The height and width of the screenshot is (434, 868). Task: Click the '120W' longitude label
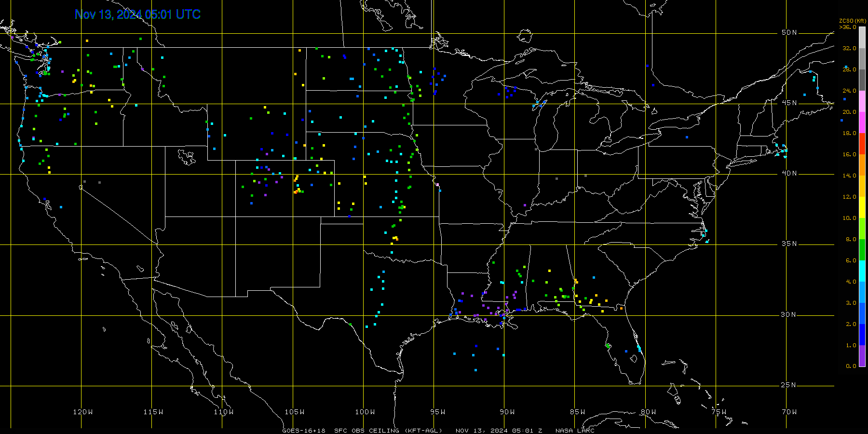coord(82,412)
